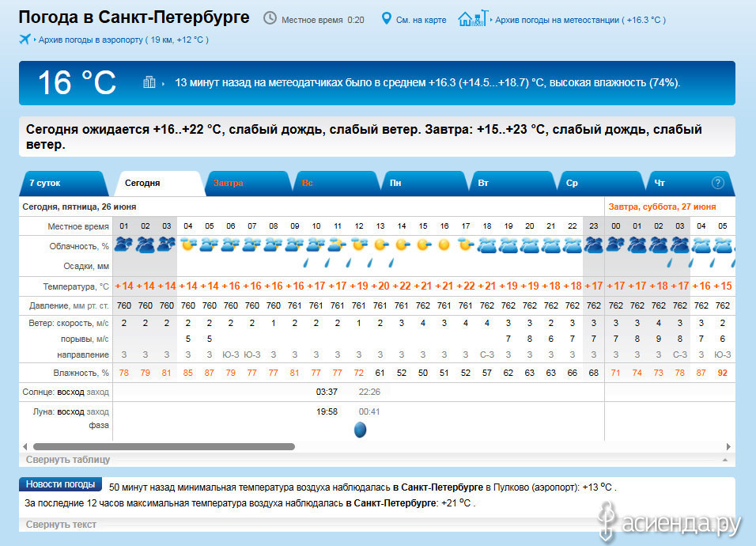The height and width of the screenshot is (546, 756).
Task: Click the Сегодня, пятница, 26 июня header
Action: click(79, 207)
